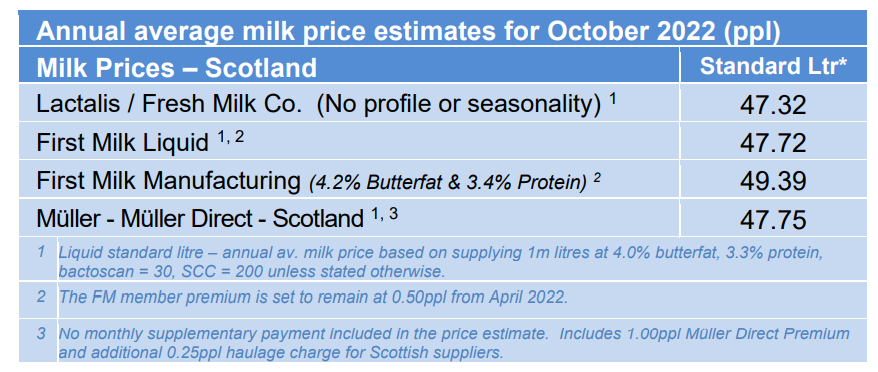This screenshot has height=372, width=878.
Task: Click the 47.32 price value
Action: pyautogui.click(x=773, y=105)
